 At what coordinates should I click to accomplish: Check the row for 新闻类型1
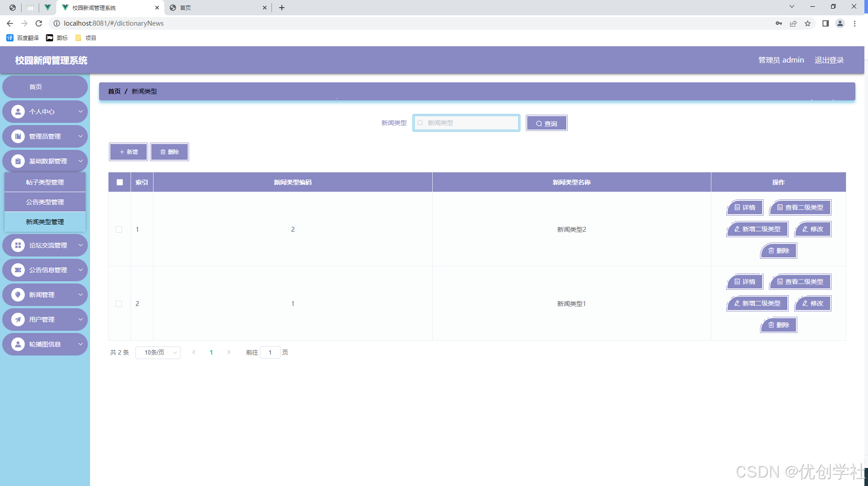tap(119, 304)
